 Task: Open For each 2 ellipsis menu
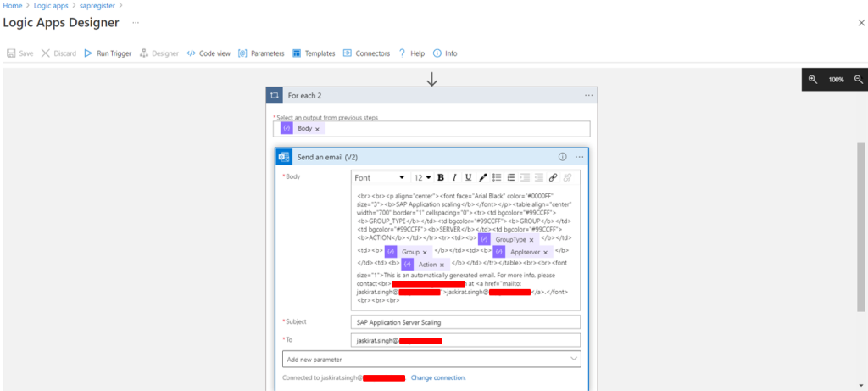point(588,95)
